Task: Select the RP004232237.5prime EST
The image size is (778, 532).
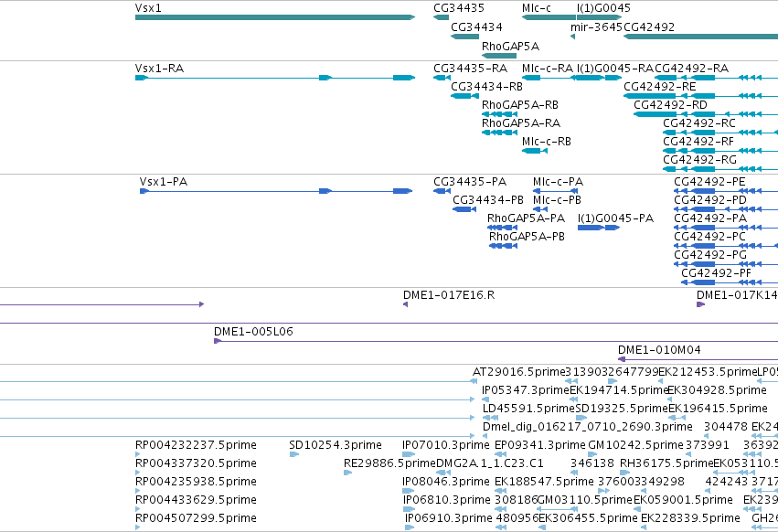Action: (137, 454)
